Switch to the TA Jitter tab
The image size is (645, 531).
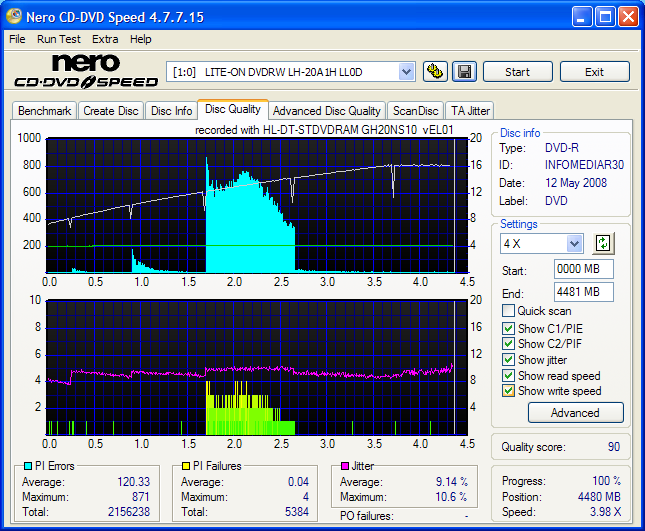pos(470,111)
